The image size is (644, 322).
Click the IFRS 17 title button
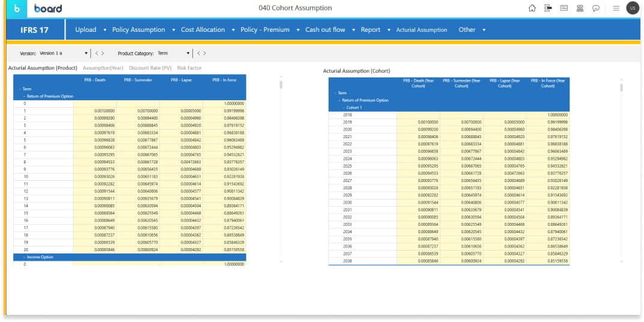coord(35,30)
